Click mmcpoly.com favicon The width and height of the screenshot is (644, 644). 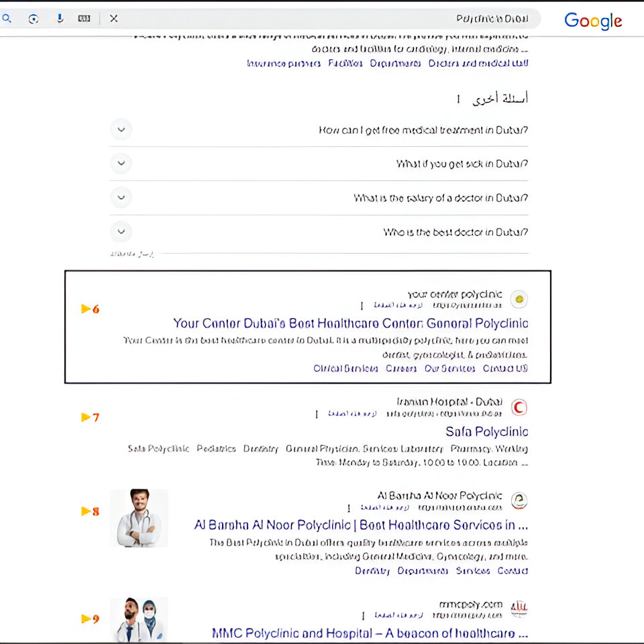[519, 608]
